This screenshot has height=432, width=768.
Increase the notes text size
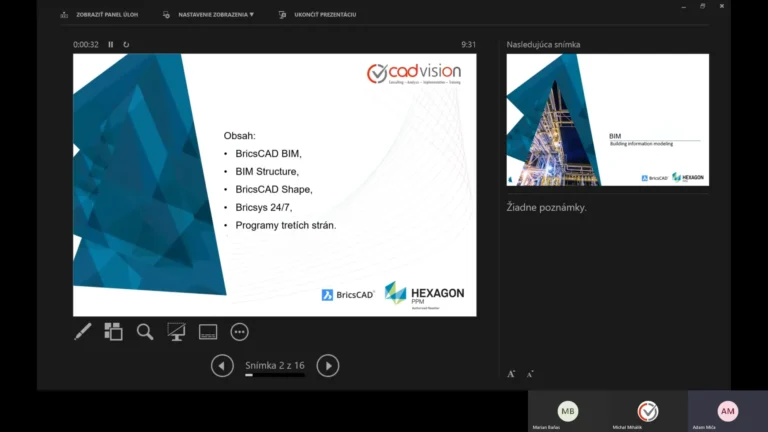tap(511, 374)
